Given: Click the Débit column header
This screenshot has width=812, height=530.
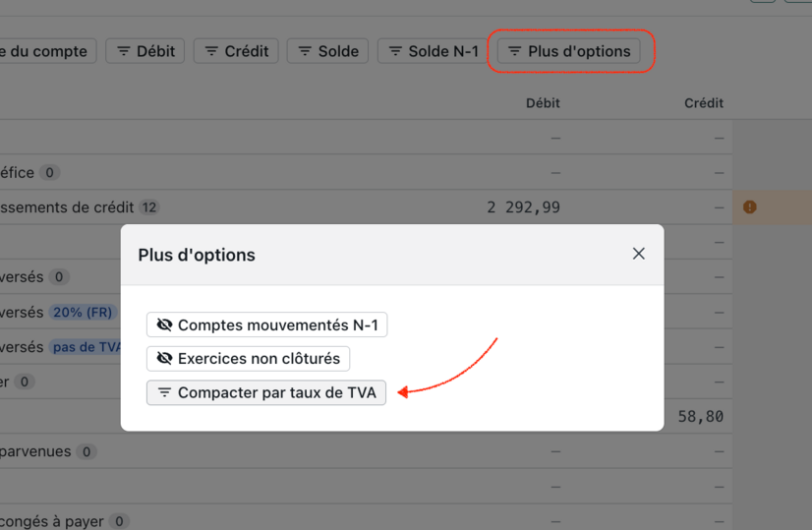Looking at the screenshot, I should 543,103.
